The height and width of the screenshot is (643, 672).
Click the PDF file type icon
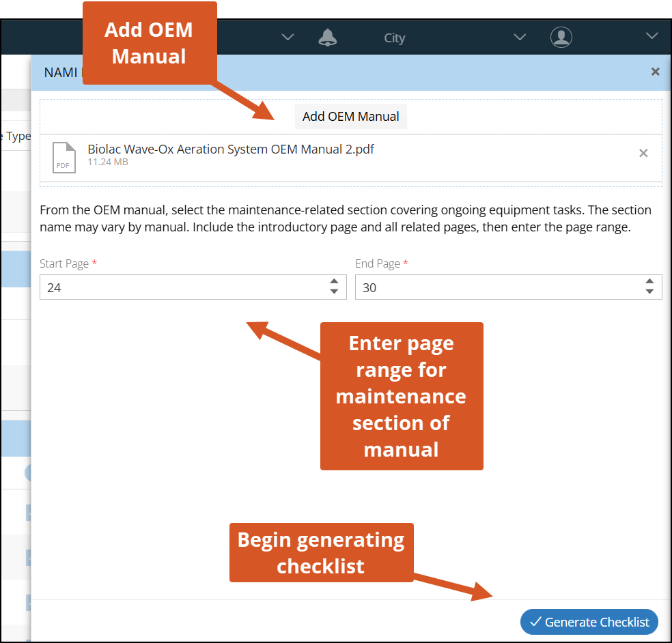tap(64, 158)
